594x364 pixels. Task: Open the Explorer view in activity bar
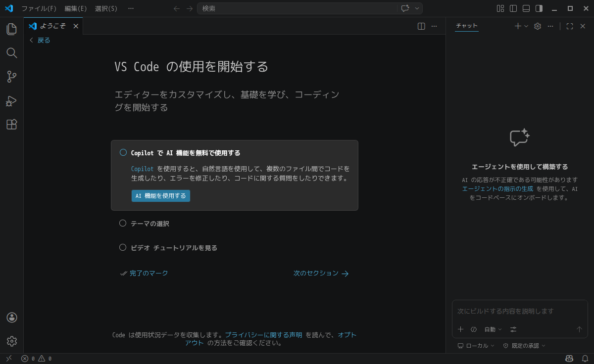[11, 29]
